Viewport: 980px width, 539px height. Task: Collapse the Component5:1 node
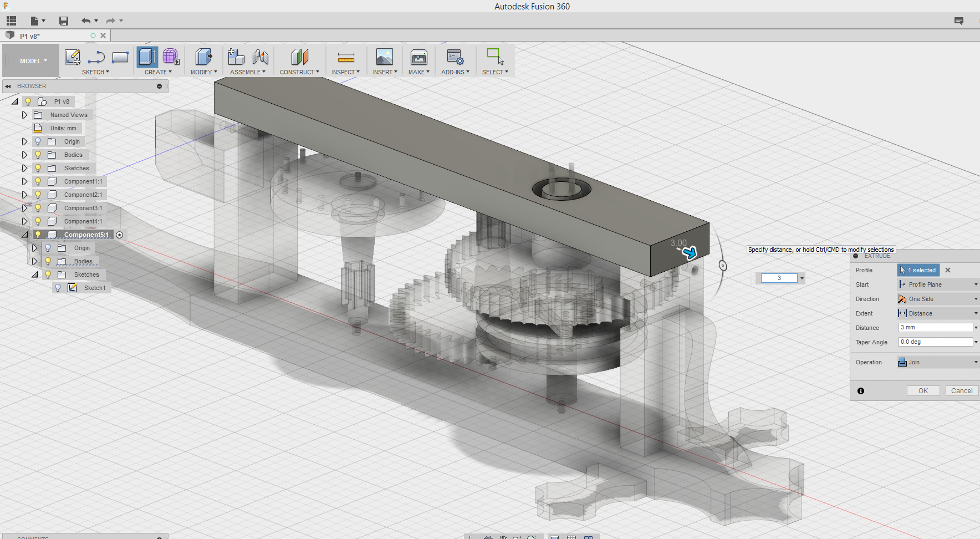click(24, 235)
